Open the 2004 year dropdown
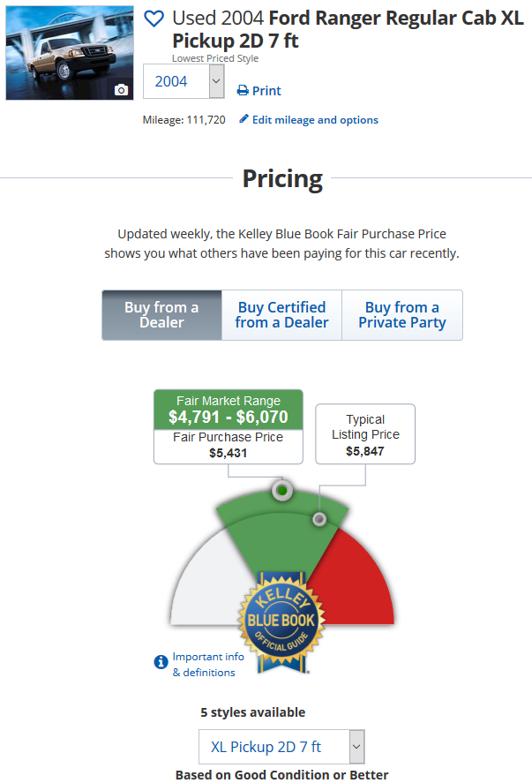Viewport: 532px width, 783px height. pyautogui.click(x=184, y=81)
